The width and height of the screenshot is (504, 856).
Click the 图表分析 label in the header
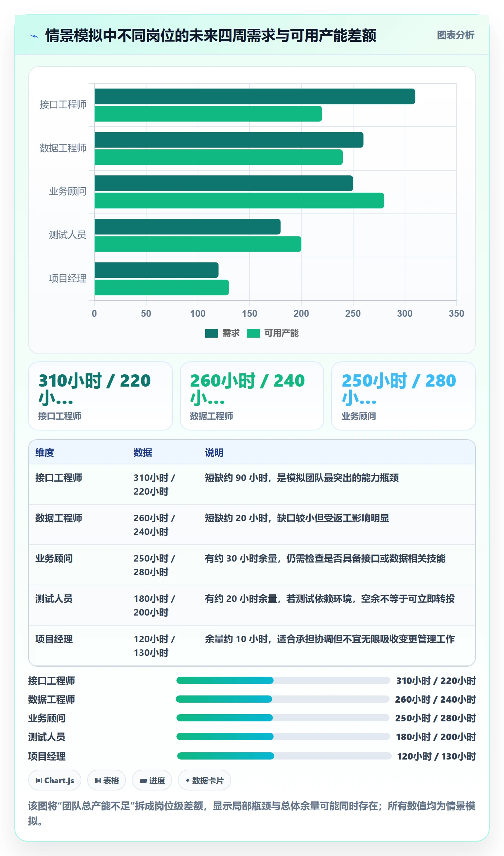pyautogui.click(x=455, y=35)
